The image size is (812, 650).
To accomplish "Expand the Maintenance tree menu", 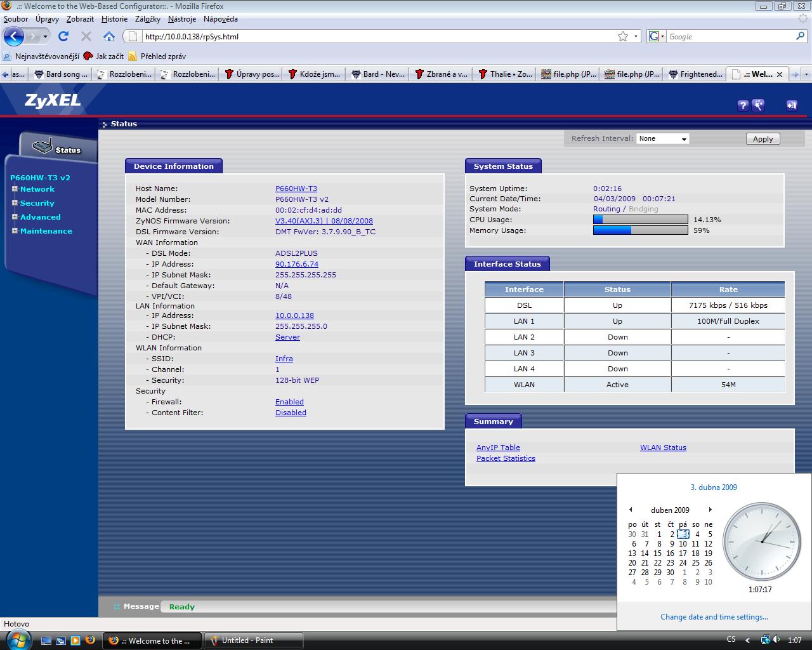I will click(15, 231).
